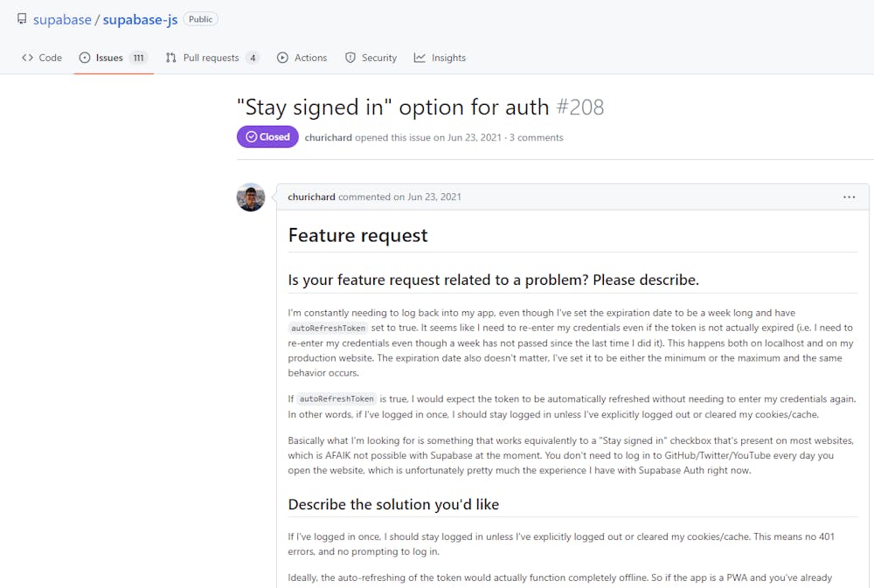
Task: Click churichard's avatar thumbnail
Action: pyautogui.click(x=251, y=197)
